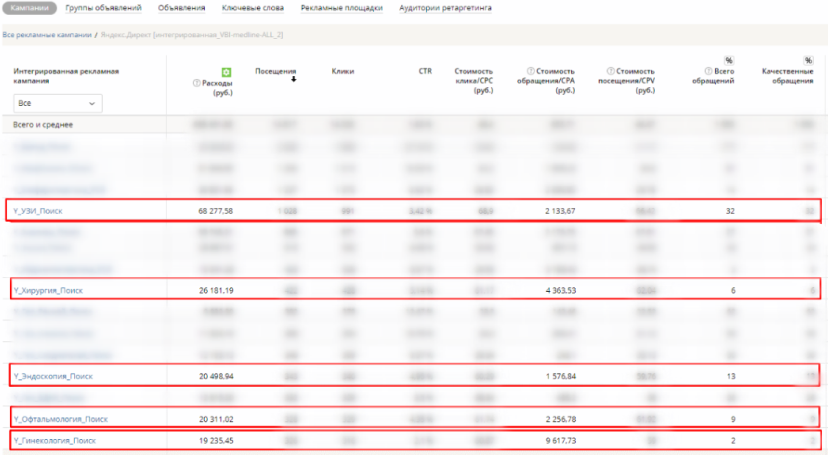This screenshot has height=455, width=828.
Task: Click the total requests cell for Гинекология
Action: (733, 440)
